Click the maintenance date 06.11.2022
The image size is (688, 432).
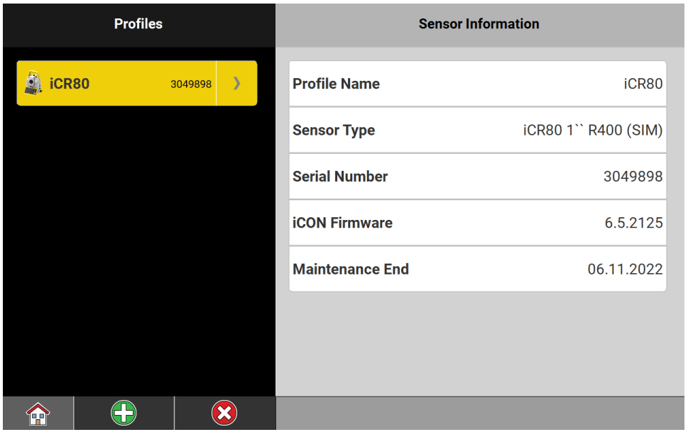pyautogui.click(x=625, y=269)
